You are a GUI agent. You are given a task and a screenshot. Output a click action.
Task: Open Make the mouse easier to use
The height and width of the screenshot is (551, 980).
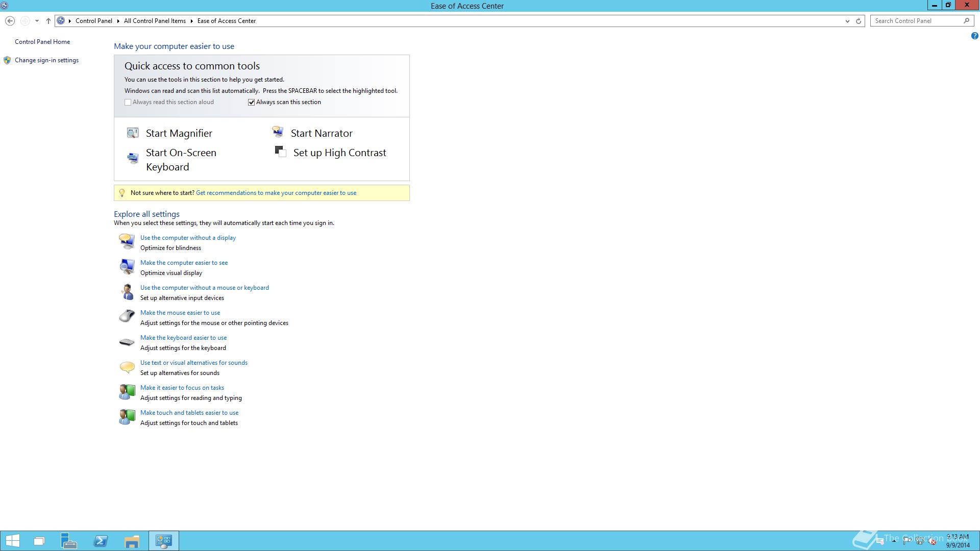[x=180, y=313]
